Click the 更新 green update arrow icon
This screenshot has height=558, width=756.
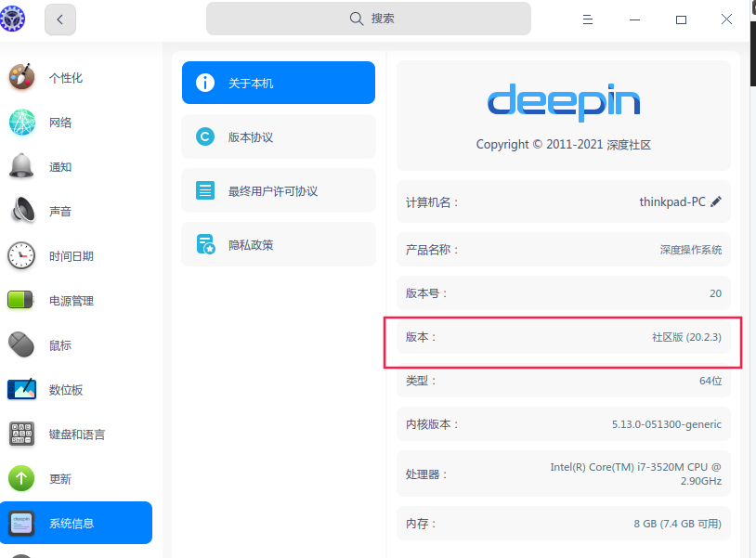point(21,478)
